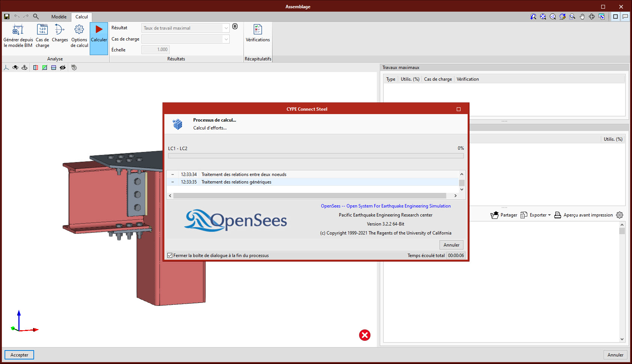The height and width of the screenshot is (364, 632).
Task: Click the horizontal section plane icon
Action: click(x=54, y=68)
